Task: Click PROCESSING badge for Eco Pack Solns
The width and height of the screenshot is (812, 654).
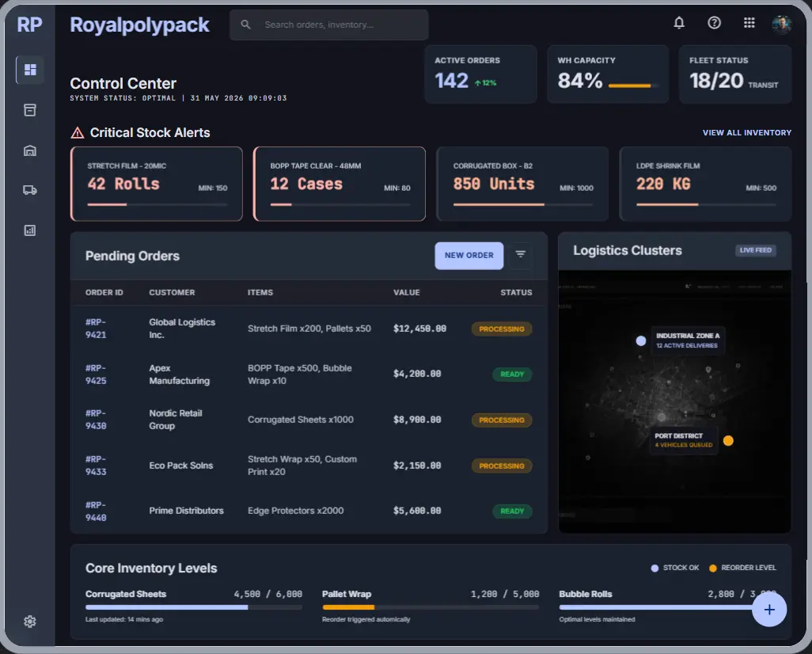Action: pyautogui.click(x=501, y=466)
